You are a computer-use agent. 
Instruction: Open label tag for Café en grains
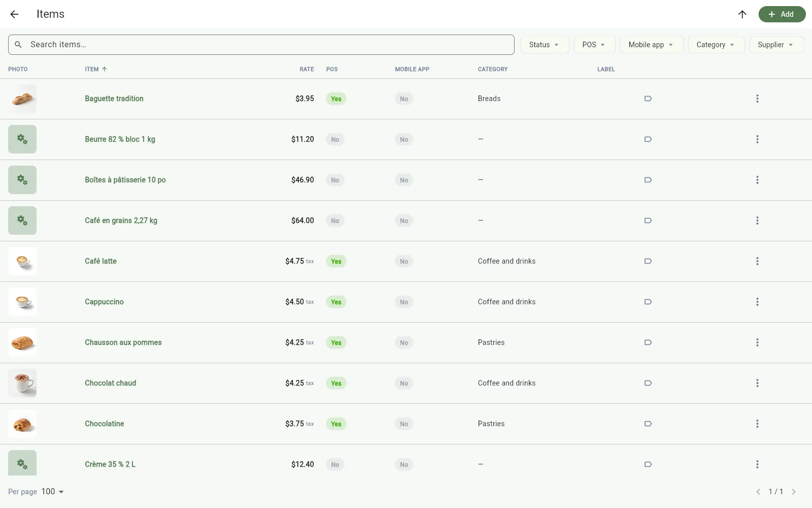648,220
